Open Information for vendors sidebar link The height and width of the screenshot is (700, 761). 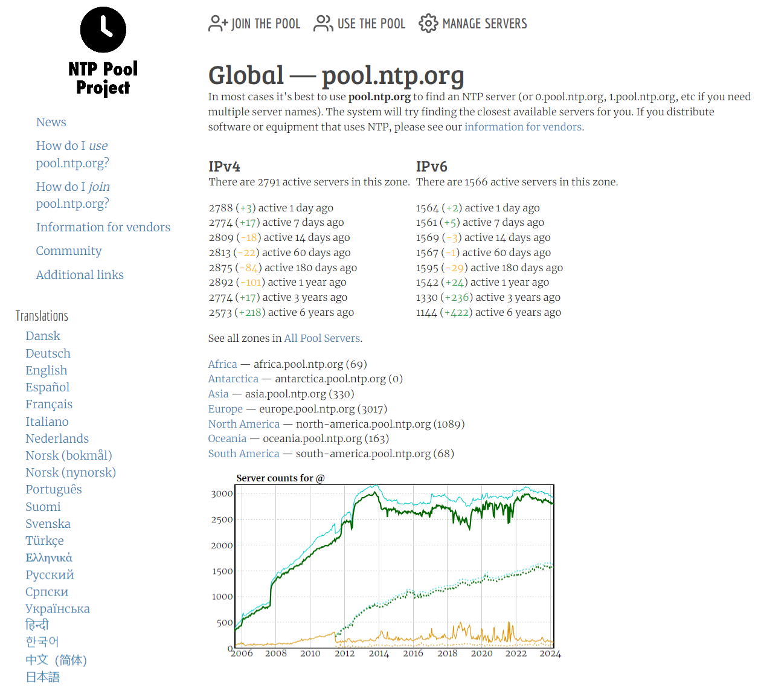(x=103, y=227)
